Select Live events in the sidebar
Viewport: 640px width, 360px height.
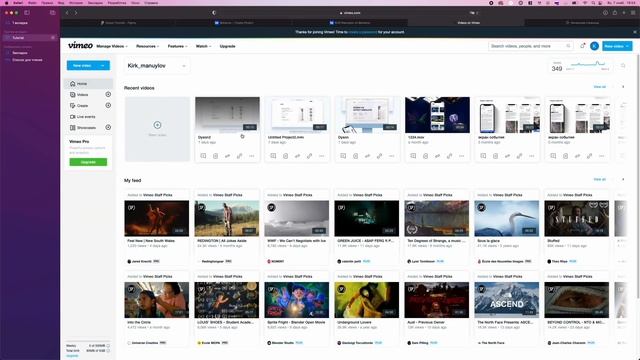88,117
